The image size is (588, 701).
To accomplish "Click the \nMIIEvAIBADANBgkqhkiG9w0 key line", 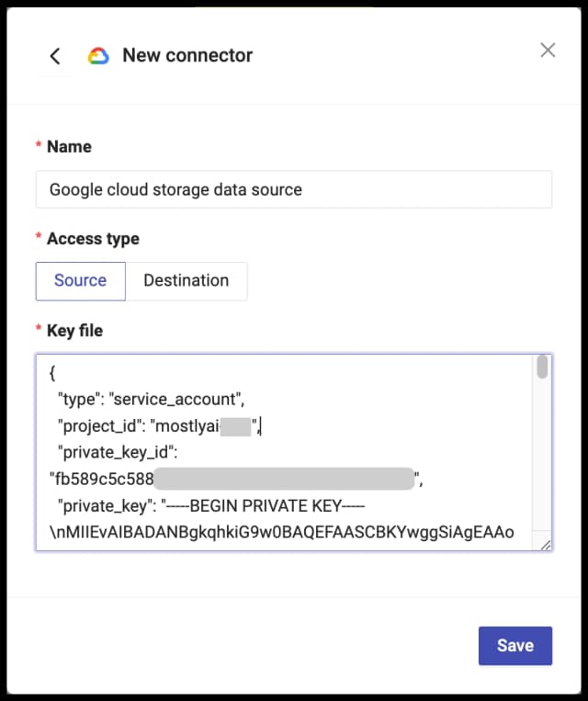I will pos(282,532).
